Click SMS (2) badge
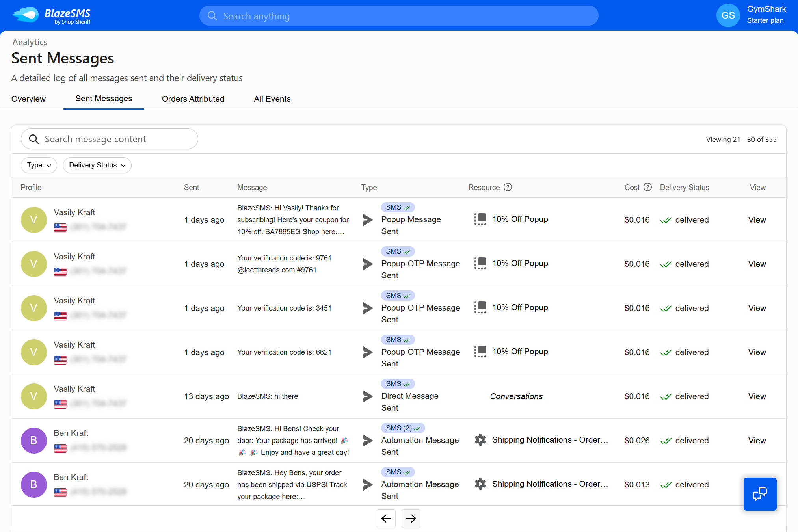Viewport: 798px width, 532px height. coord(403,428)
